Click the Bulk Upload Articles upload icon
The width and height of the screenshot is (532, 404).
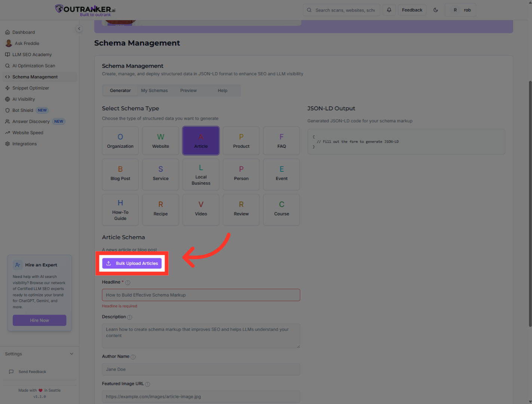108,263
